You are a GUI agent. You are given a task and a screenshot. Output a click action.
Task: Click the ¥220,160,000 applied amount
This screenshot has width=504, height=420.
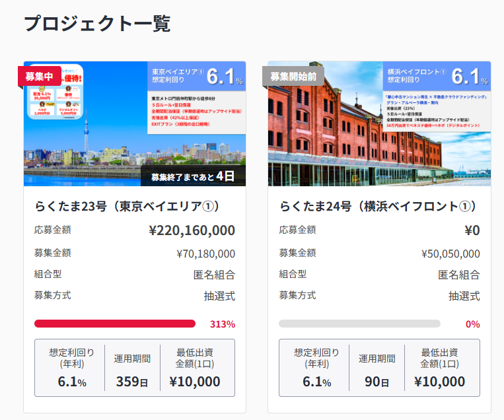point(192,230)
